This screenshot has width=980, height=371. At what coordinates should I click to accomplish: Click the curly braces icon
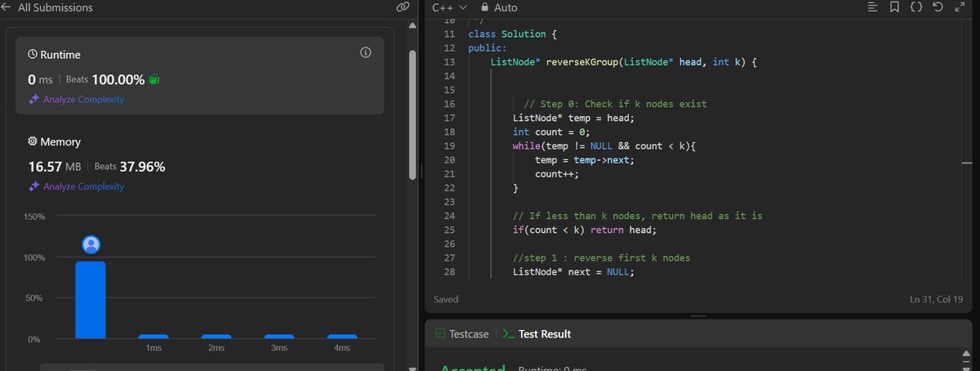point(917,7)
